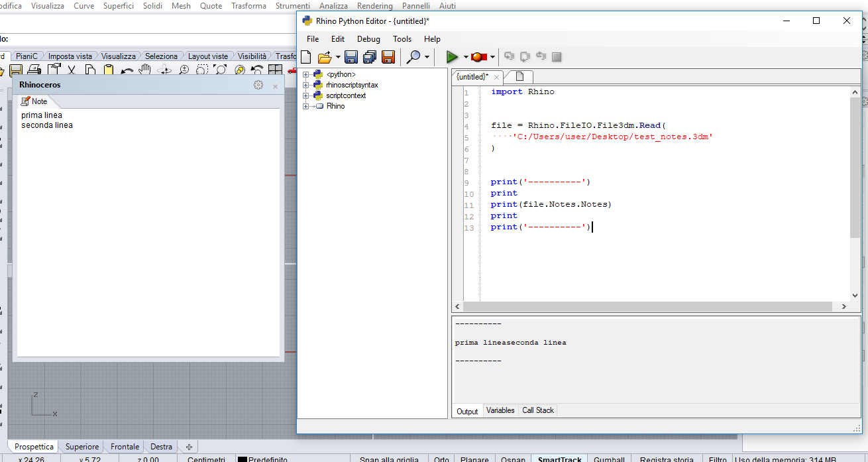Toggle SmartTrack in status bar
The width and height of the screenshot is (868, 462).
pyautogui.click(x=560, y=459)
